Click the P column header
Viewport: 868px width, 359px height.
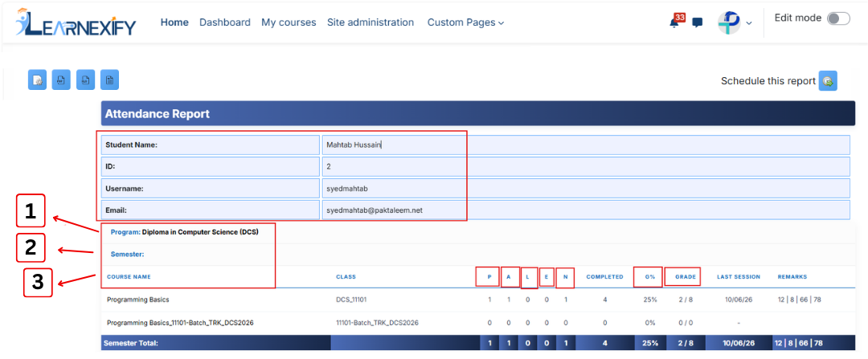pyautogui.click(x=489, y=276)
